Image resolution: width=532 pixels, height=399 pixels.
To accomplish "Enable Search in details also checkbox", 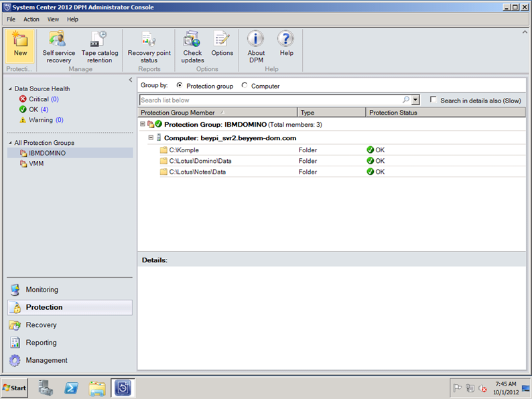I will pyautogui.click(x=434, y=99).
